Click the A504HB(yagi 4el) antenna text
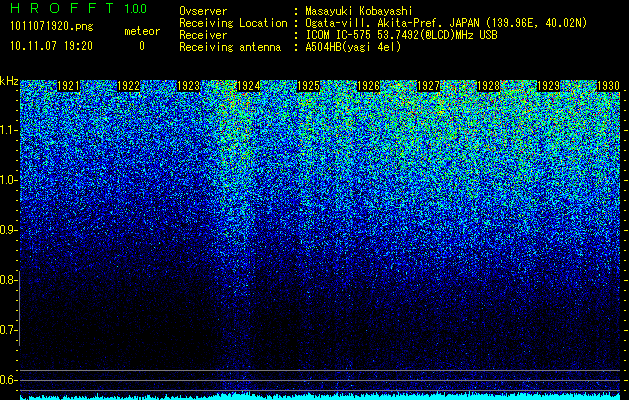Image resolution: width=629 pixels, height=400 pixels. (353, 47)
